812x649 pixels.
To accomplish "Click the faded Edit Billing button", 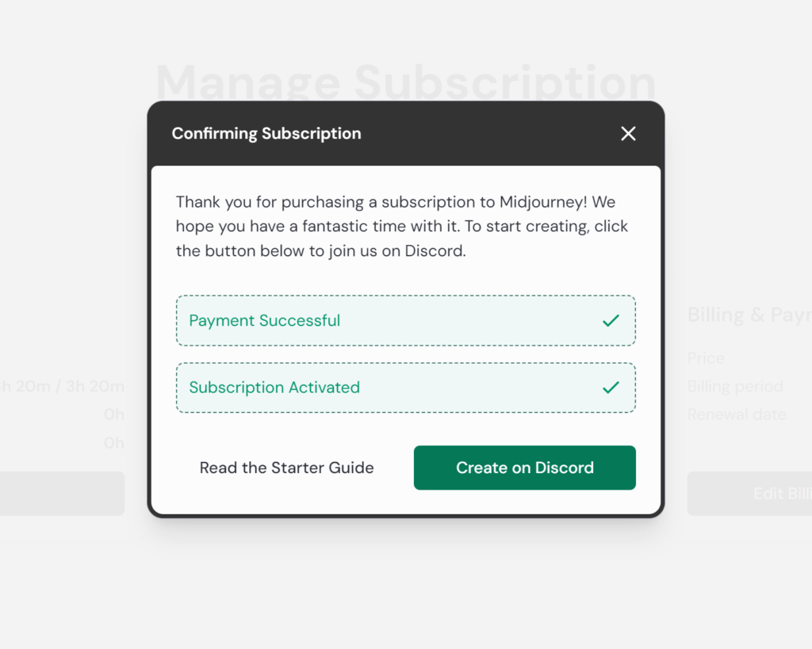I will click(749, 493).
